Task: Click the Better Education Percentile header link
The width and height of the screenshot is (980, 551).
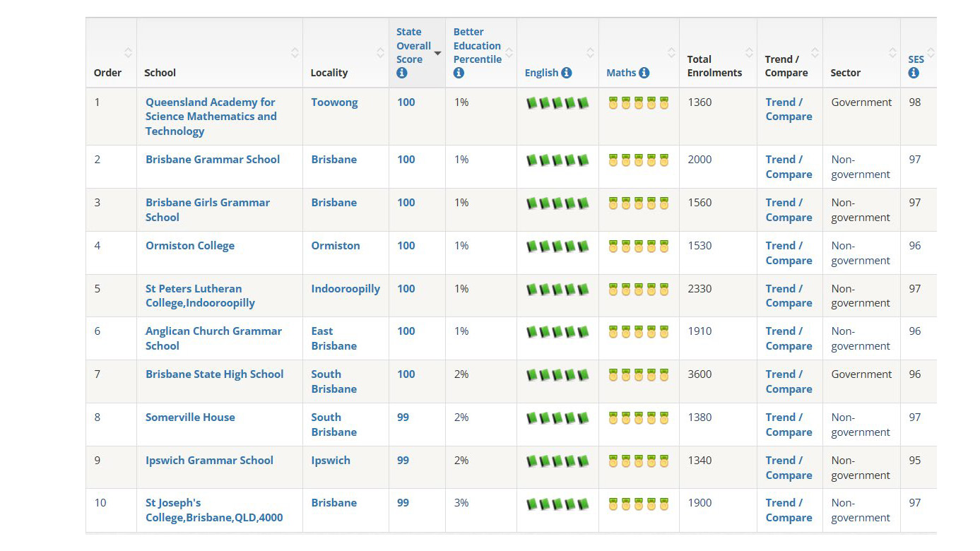Action: 477,46
